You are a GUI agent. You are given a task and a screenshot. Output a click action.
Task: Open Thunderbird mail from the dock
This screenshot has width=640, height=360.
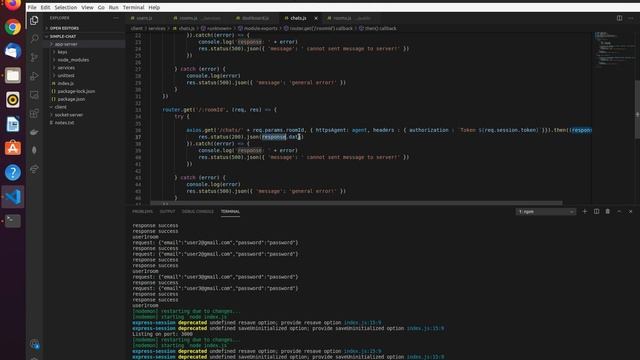pos(13,51)
